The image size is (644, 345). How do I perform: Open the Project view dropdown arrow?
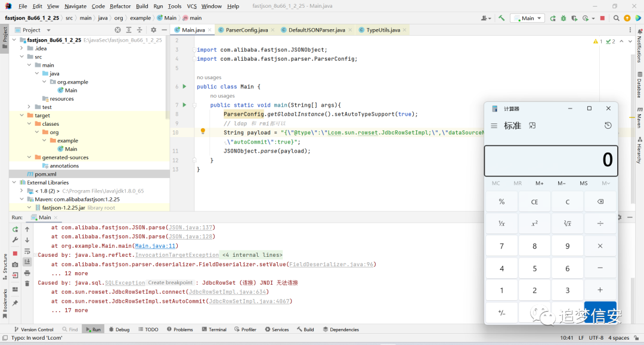pos(48,30)
